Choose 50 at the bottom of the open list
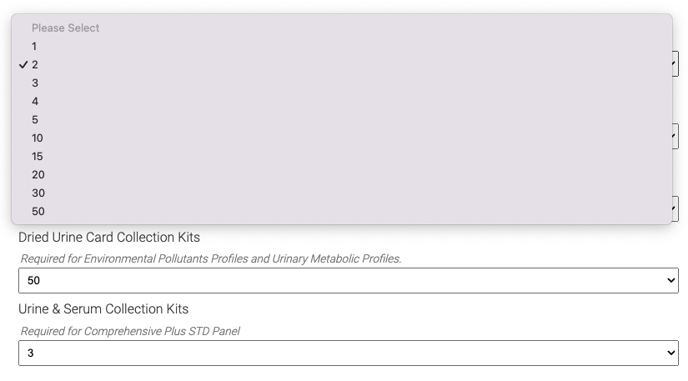 point(342,212)
